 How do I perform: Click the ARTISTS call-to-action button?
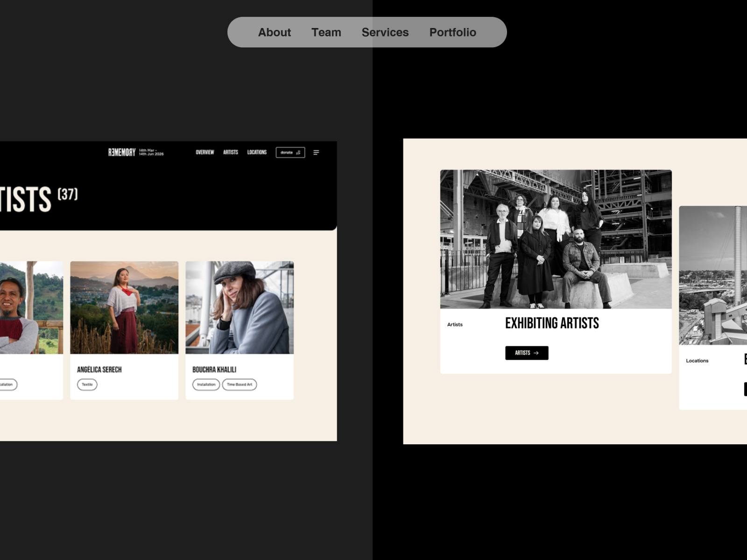[527, 353]
